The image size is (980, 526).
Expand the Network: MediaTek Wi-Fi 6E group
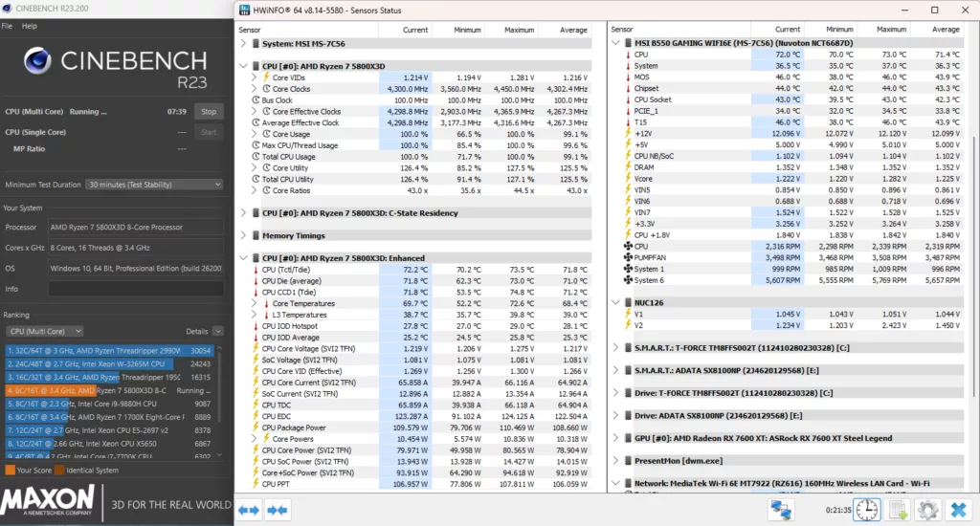[x=615, y=483]
